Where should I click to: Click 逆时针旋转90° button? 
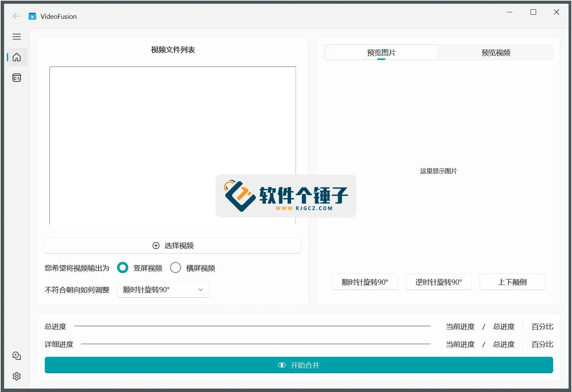439,282
